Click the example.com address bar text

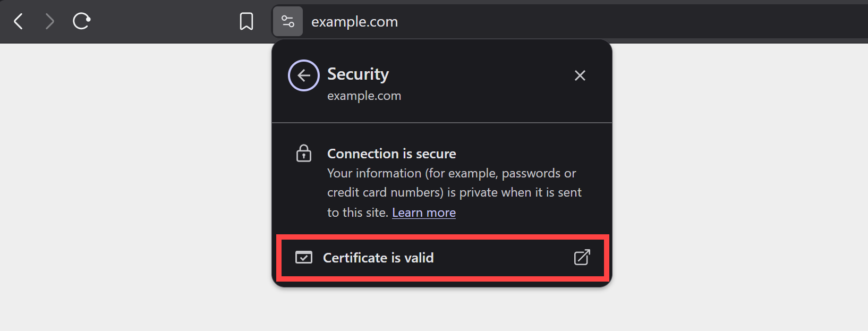354,22
